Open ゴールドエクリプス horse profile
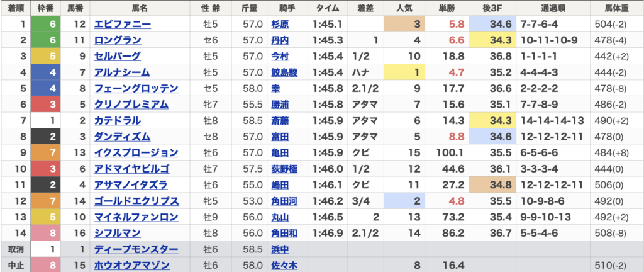The height and width of the screenshot is (272, 644). tap(136, 201)
